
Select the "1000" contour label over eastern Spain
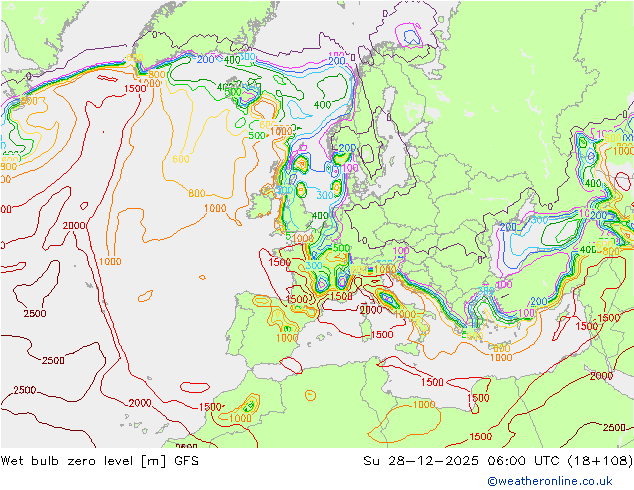[x=287, y=338]
